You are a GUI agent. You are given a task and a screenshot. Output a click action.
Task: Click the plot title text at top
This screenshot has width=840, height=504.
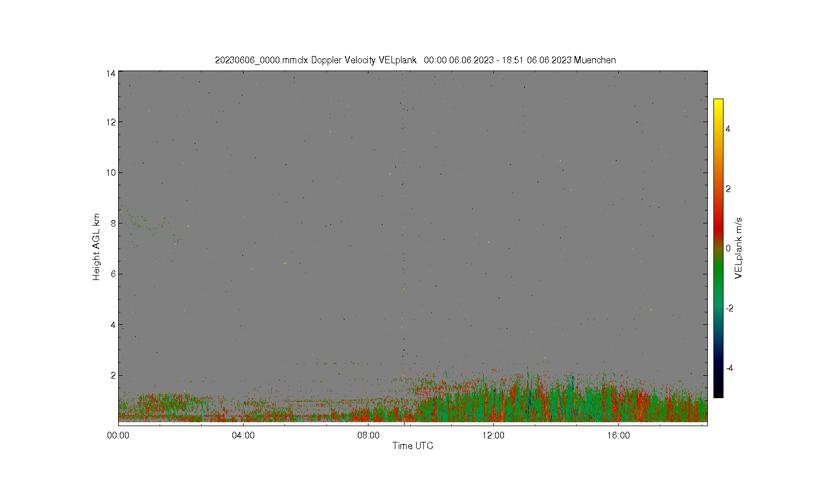pyautogui.click(x=415, y=60)
